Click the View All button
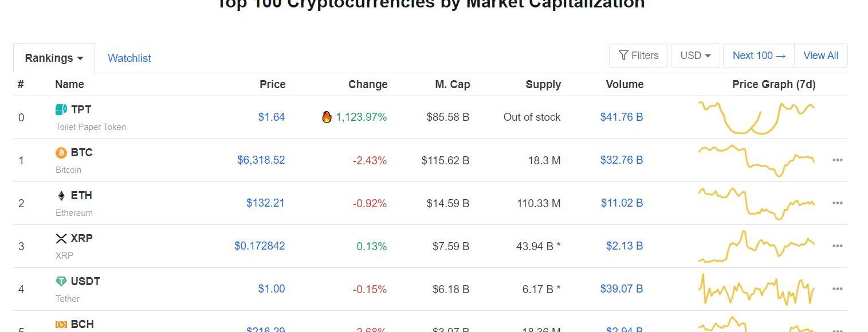Image resolution: width=868 pixels, height=332 pixels. tap(820, 56)
